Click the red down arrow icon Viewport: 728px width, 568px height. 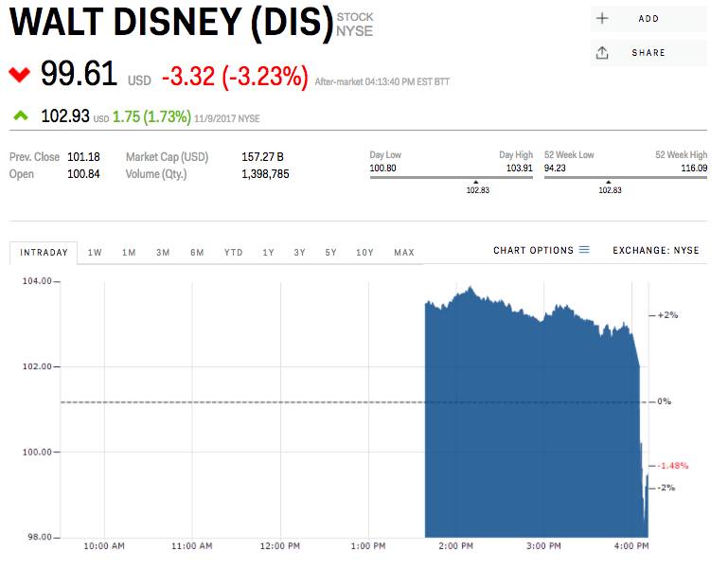pyautogui.click(x=19, y=74)
